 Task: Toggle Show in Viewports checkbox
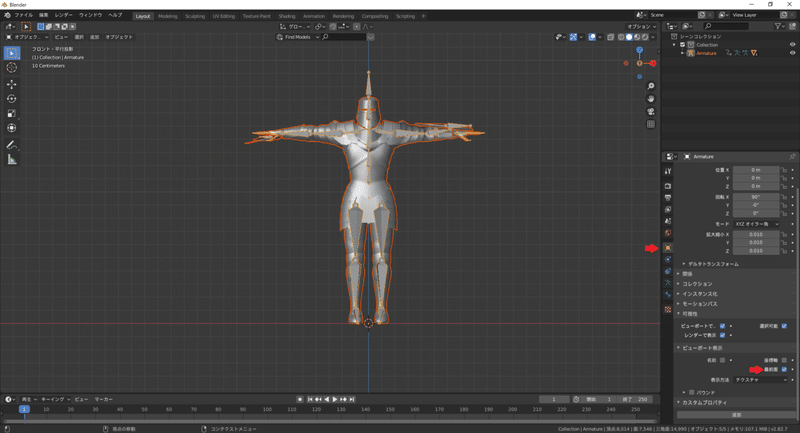pyautogui.click(x=722, y=326)
